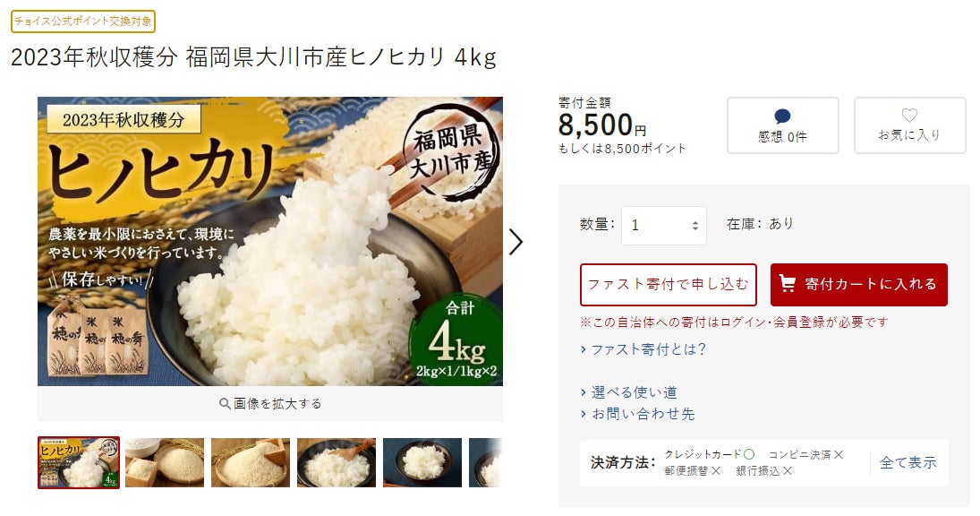
Task: Select first thumbnail with ヒノヒカリ banner
Action: [79, 462]
